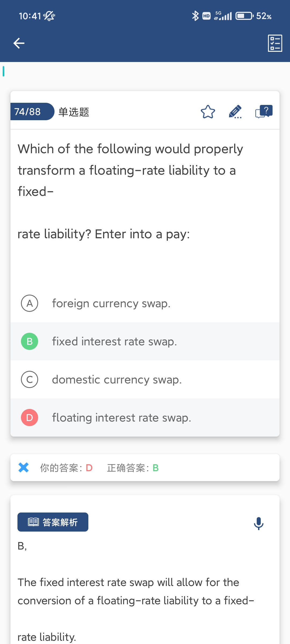This screenshot has width=290, height=644.
Task: Tap the 单选题 question type label
Action: coord(74,112)
